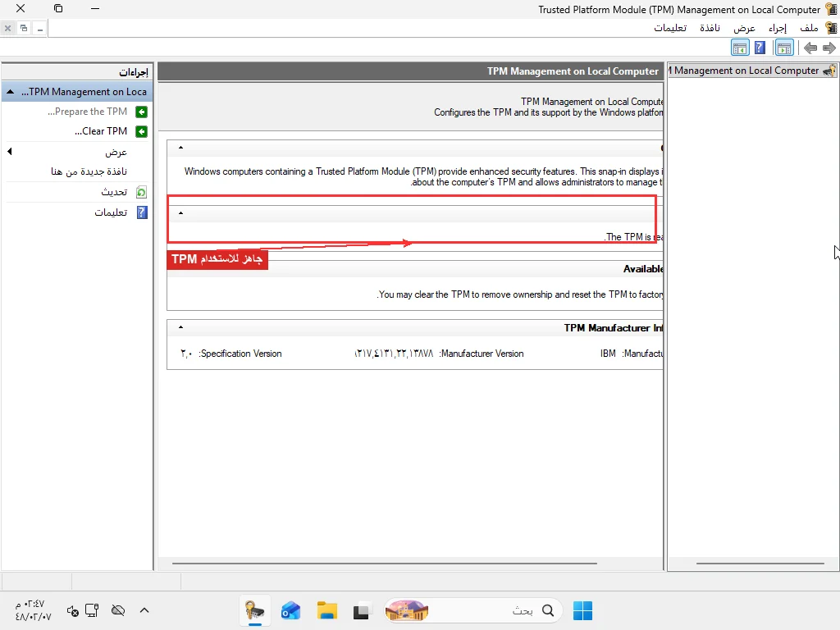Screen dimensions: 840x630
Task: Click the center pane horizontal scrollbar
Action: [x=384, y=564]
